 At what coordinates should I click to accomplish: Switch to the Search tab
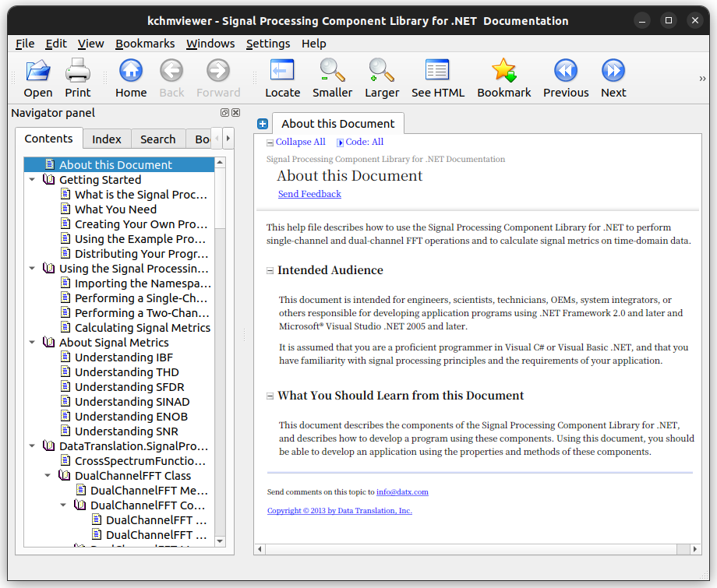[x=157, y=139]
